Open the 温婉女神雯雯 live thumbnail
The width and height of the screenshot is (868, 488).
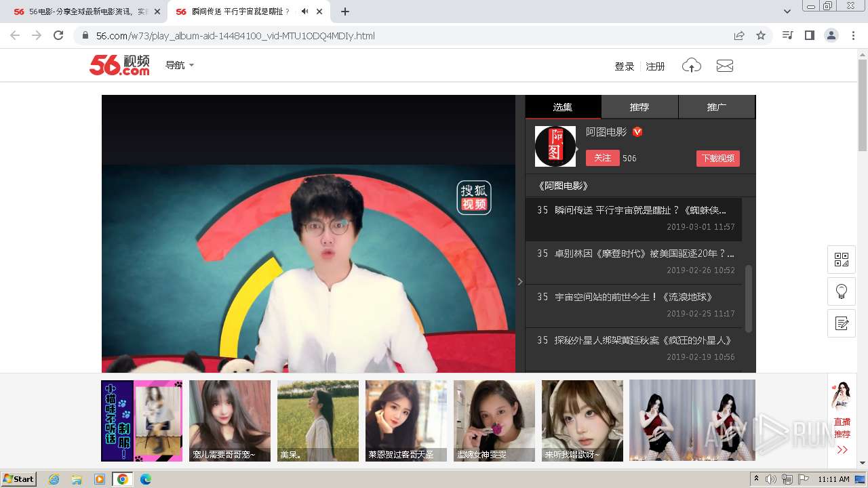[494, 421]
